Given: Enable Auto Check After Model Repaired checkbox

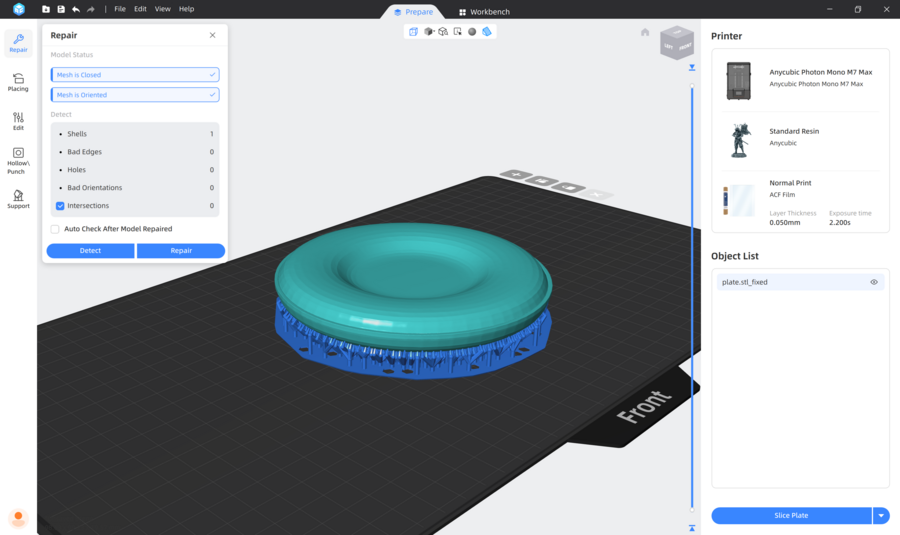Looking at the screenshot, I should 56,229.
